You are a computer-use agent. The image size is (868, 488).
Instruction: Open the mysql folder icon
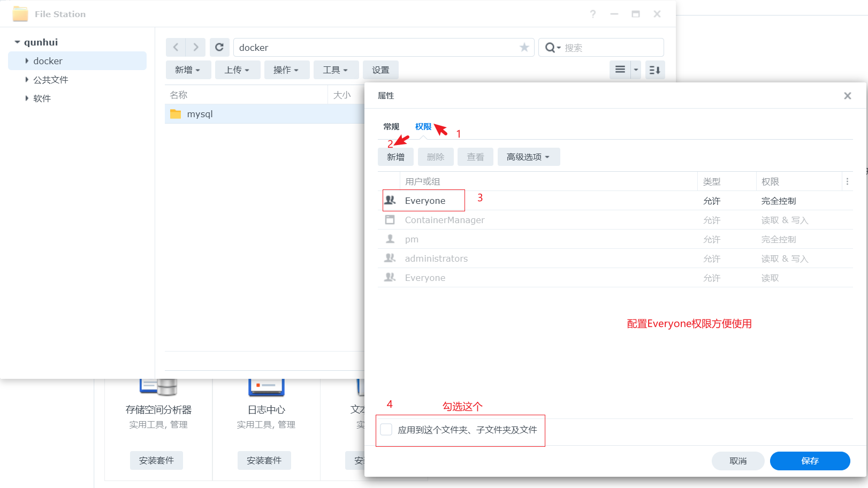point(175,113)
